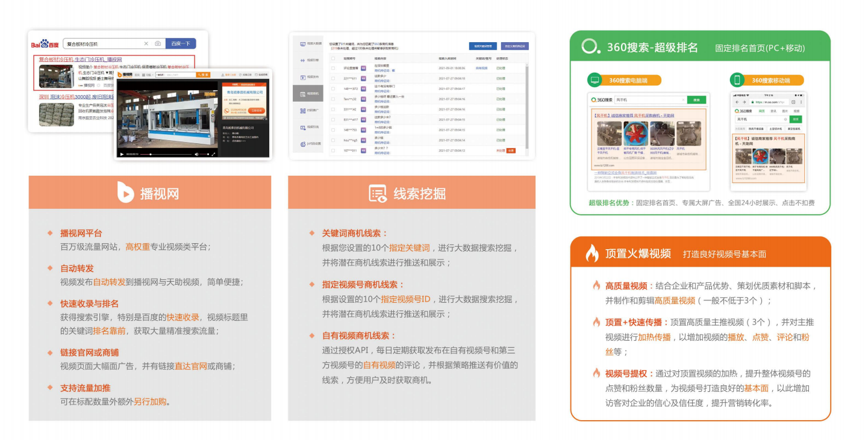Click the green desktop monitor icon
Viewport: 868px width, 440px height.
pos(595,80)
